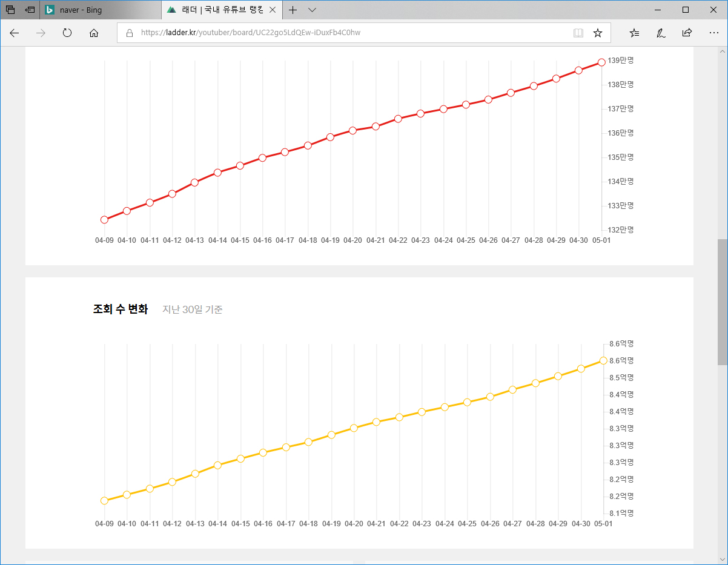Set these tabs aside icon
The width and height of the screenshot is (728, 565).
pos(30,10)
